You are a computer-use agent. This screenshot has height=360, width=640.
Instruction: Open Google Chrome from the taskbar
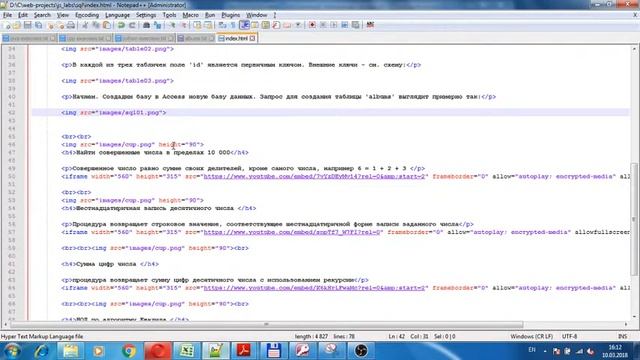[129, 351]
